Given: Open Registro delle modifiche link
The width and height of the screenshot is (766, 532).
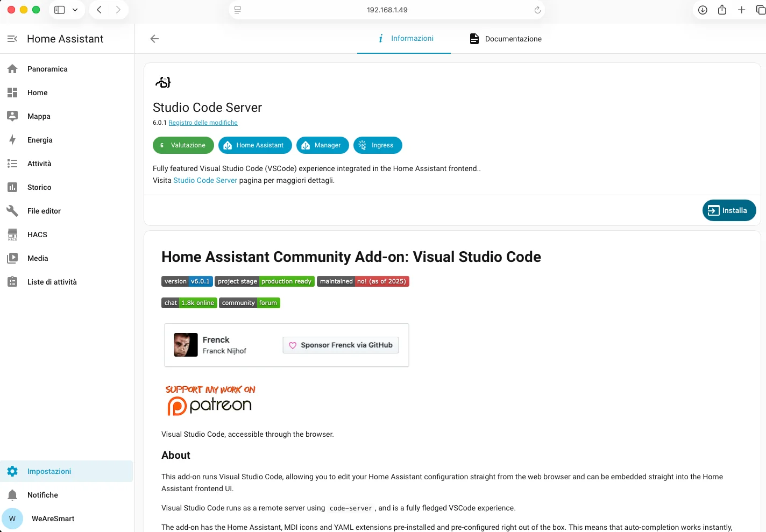Looking at the screenshot, I should 203,123.
